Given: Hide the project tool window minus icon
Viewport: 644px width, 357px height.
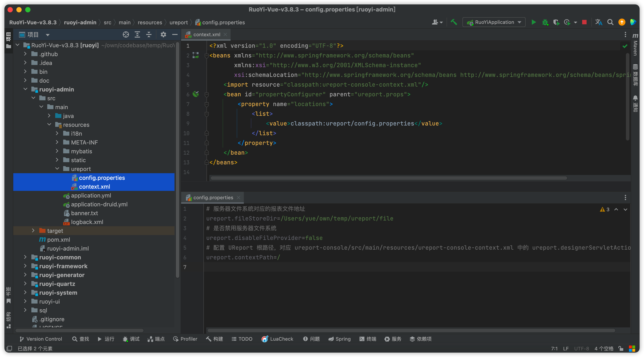Looking at the screenshot, I should pyautogui.click(x=175, y=34).
